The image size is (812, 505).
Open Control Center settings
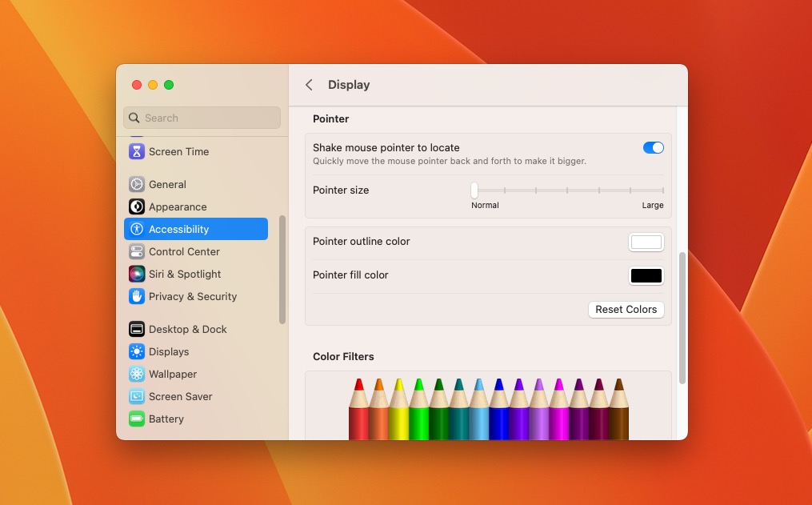184,251
